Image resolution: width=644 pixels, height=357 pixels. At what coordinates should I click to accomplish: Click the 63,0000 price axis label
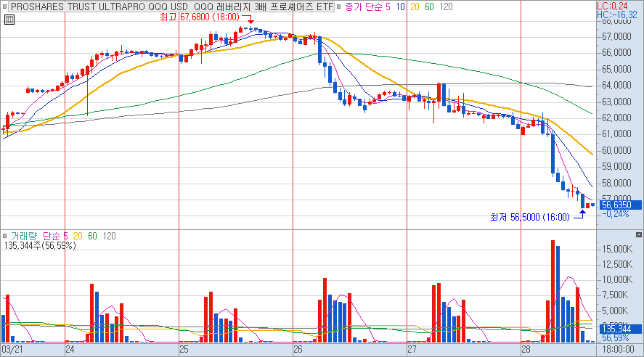pos(616,102)
